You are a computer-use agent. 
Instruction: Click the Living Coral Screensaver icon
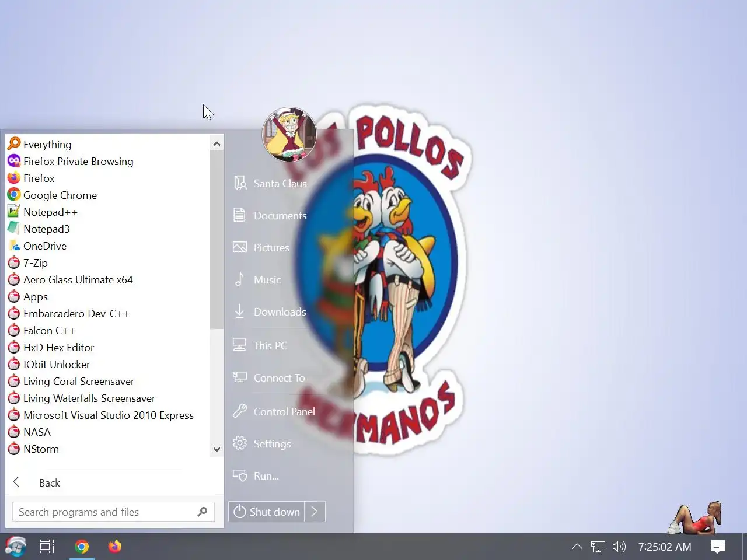click(14, 381)
